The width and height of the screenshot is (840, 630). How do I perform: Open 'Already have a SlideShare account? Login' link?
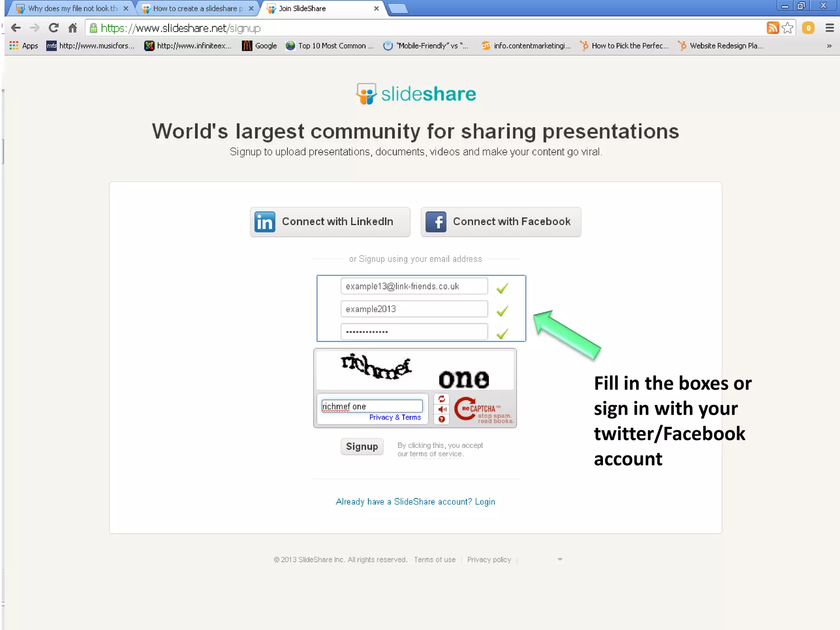pos(415,502)
